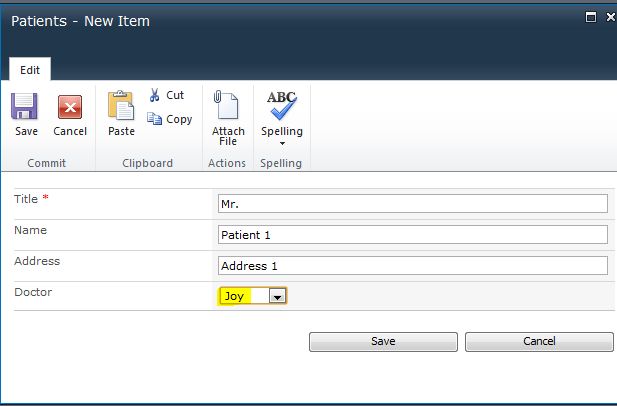Cut selection with the scissors icon
Viewport: 617px width, 406px height.
(155, 95)
